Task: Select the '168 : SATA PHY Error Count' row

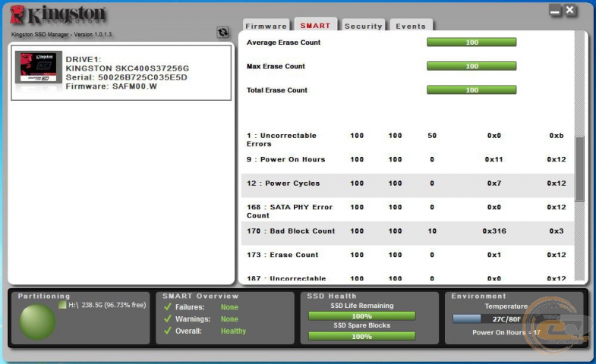Action: click(408, 211)
